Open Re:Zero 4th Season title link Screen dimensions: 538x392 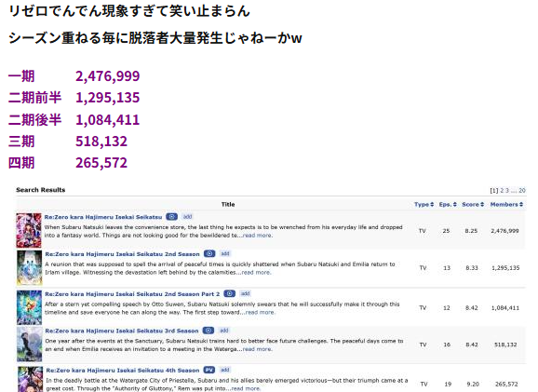(123, 371)
